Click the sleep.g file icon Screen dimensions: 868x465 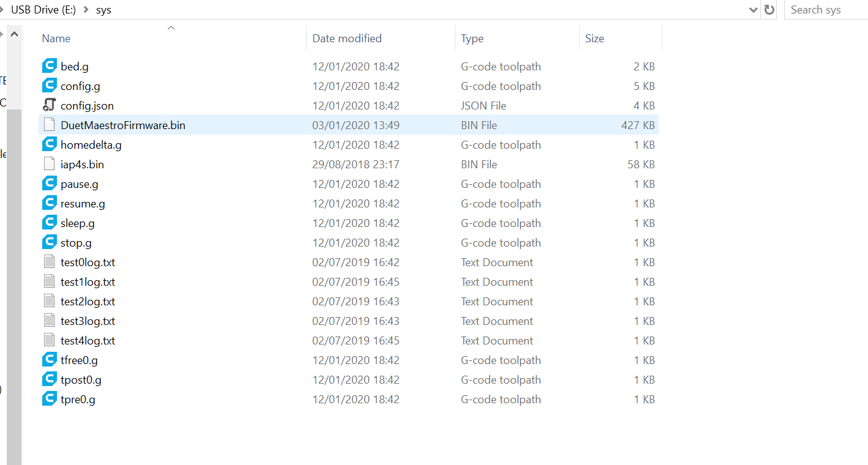point(50,223)
